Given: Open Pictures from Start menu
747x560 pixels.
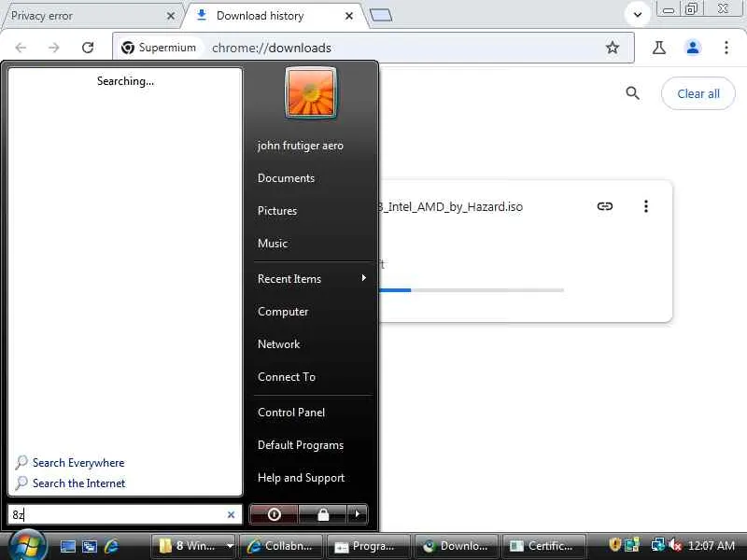Looking at the screenshot, I should (277, 211).
